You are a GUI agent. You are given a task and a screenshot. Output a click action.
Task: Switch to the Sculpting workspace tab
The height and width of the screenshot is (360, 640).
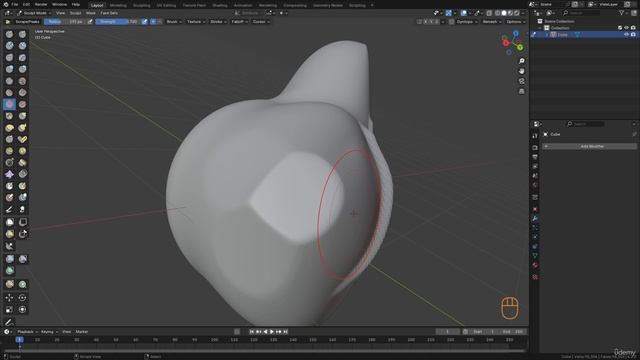[142, 5]
